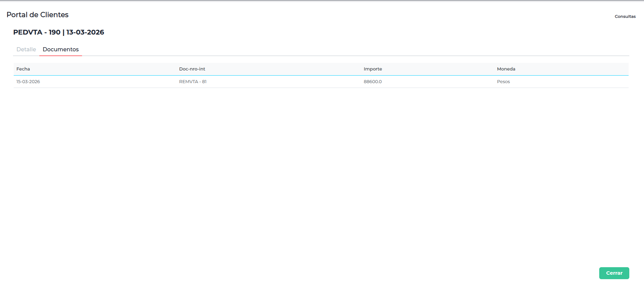Click order number 190 in the heading
The image size is (644, 286).
pyautogui.click(x=54, y=32)
